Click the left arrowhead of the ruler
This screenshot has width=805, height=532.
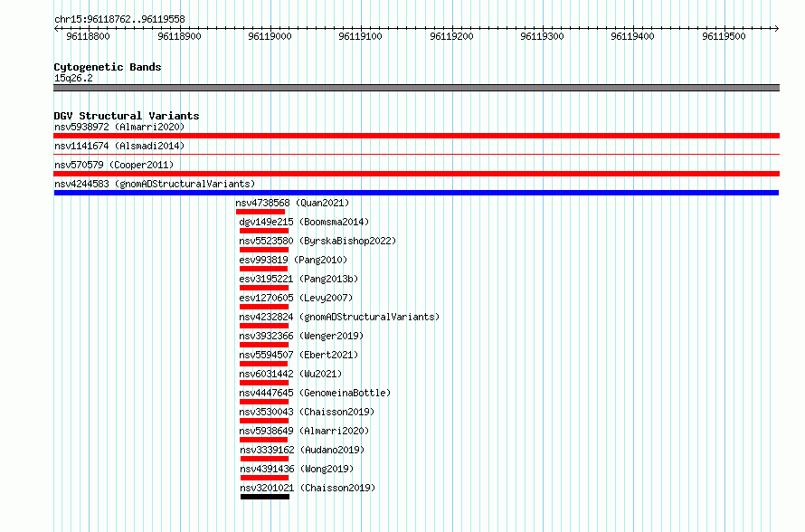(x=56, y=28)
